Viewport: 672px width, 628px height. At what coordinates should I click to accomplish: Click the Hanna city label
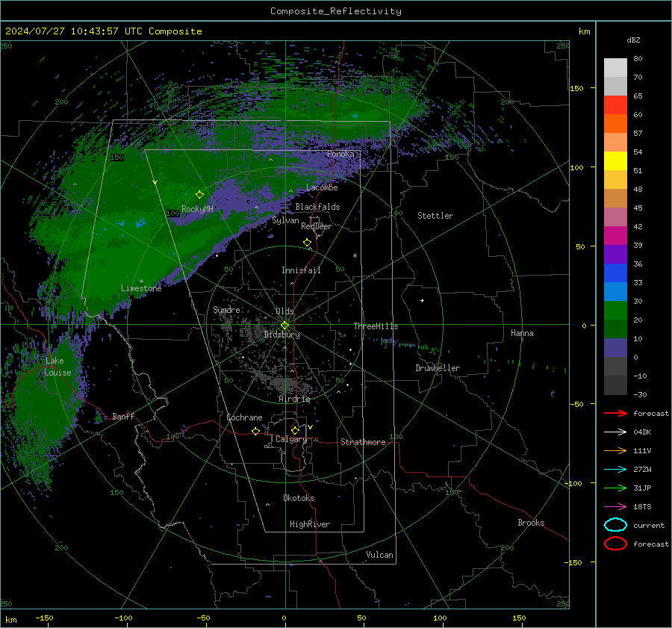pyautogui.click(x=522, y=333)
